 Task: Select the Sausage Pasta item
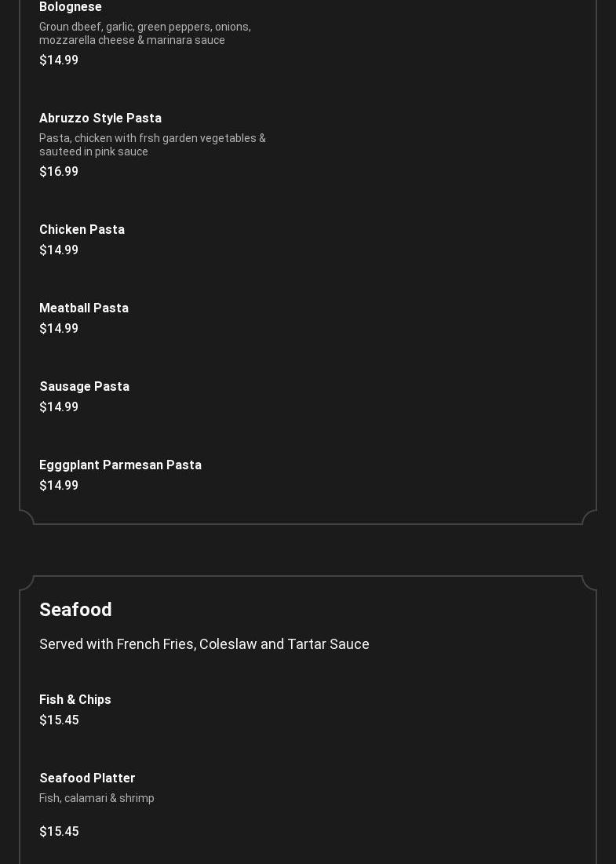point(84,386)
